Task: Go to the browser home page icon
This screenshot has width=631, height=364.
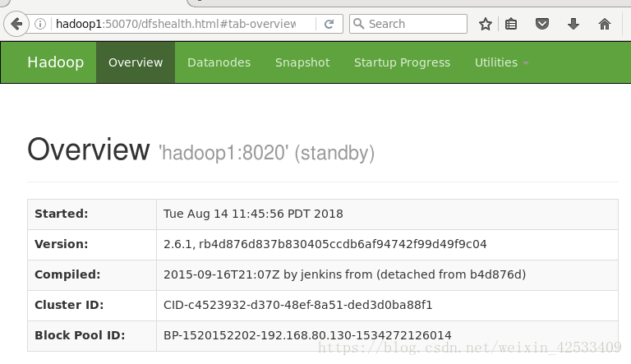Action: [605, 24]
